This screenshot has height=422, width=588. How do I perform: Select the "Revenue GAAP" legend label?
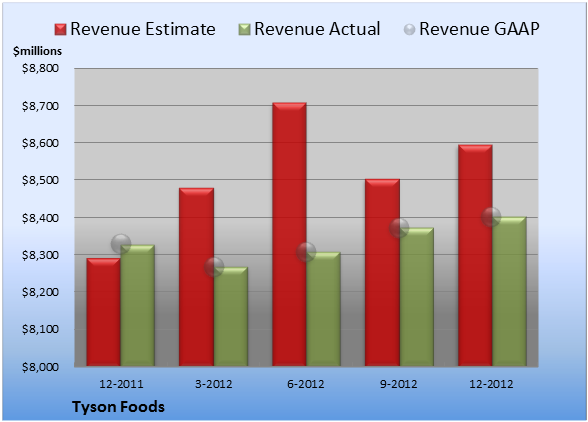479,29
